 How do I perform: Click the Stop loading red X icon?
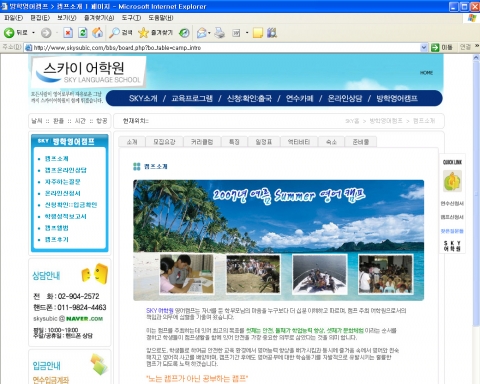tap(68, 33)
